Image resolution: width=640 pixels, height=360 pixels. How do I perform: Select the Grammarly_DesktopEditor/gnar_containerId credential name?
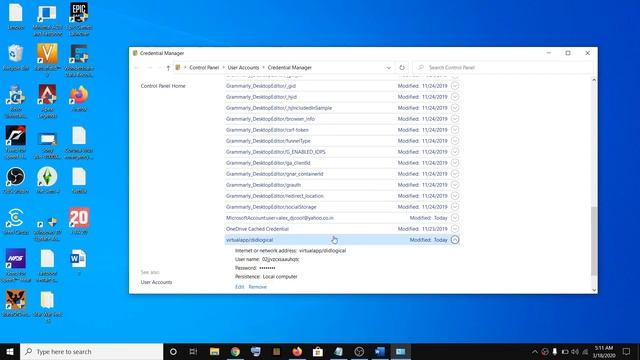pos(275,174)
